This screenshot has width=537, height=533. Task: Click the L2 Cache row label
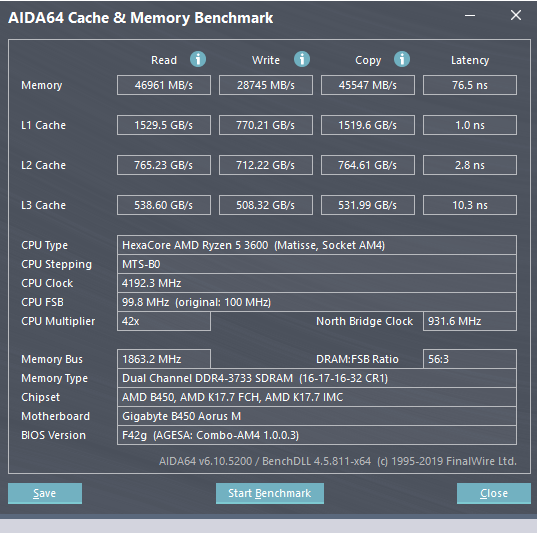tap(43, 165)
